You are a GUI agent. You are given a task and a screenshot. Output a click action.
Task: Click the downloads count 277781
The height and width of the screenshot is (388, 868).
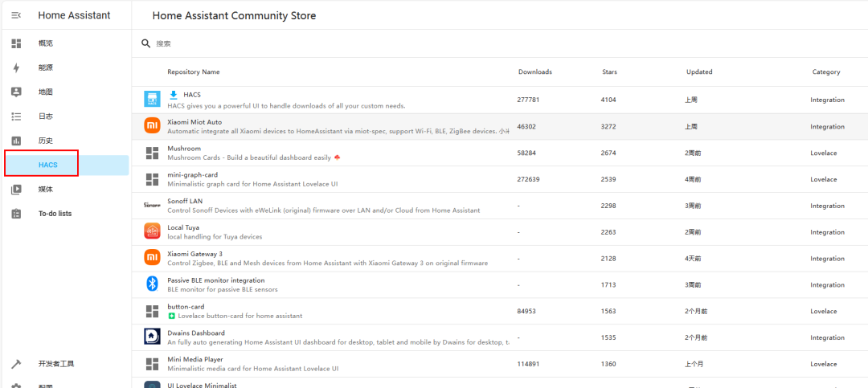528,100
